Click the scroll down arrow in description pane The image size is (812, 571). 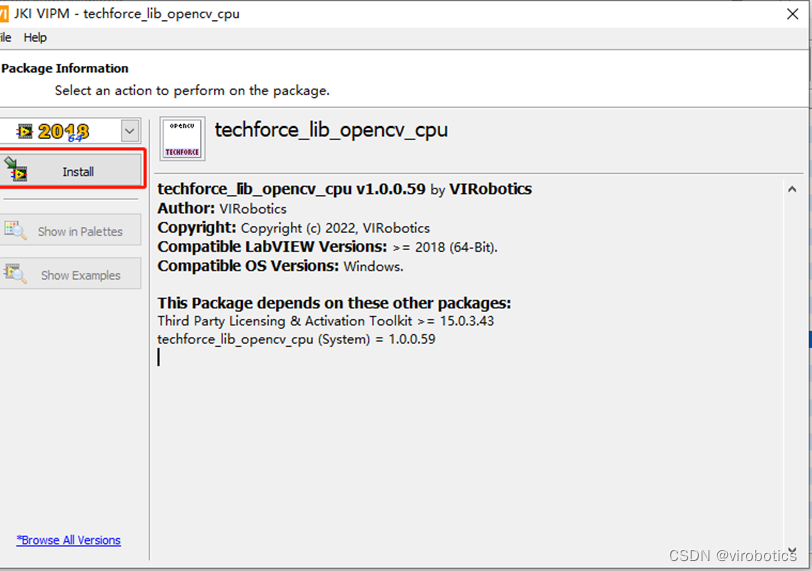[792, 551]
